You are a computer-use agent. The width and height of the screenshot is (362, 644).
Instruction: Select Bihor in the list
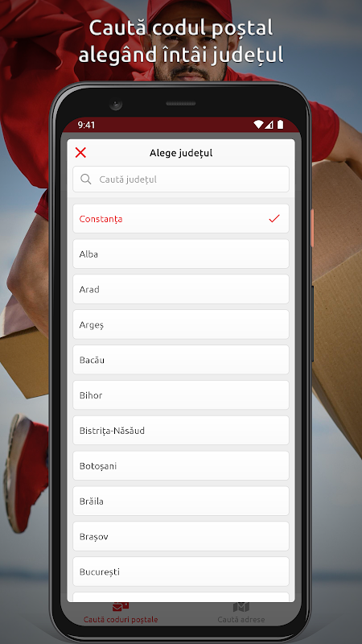click(x=181, y=395)
